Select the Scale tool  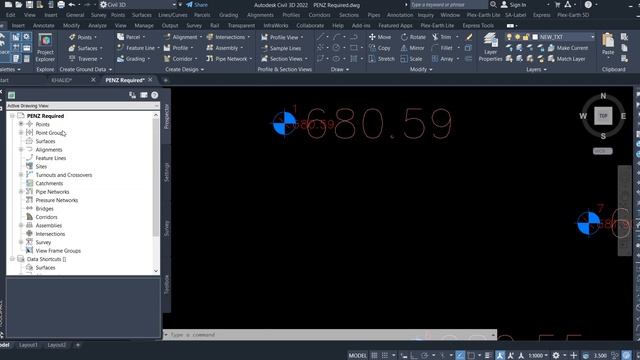(411, 59)
